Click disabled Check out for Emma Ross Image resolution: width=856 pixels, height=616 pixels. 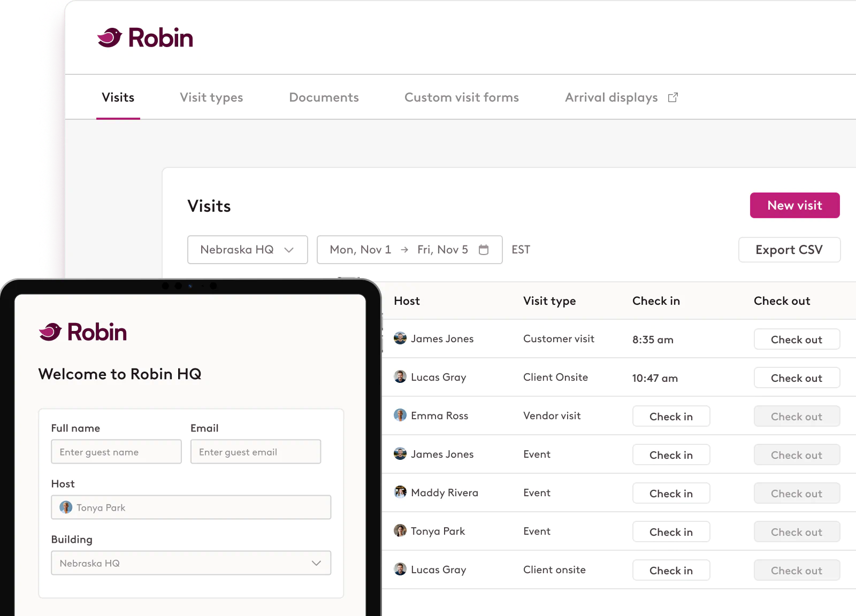pos(797,417)
